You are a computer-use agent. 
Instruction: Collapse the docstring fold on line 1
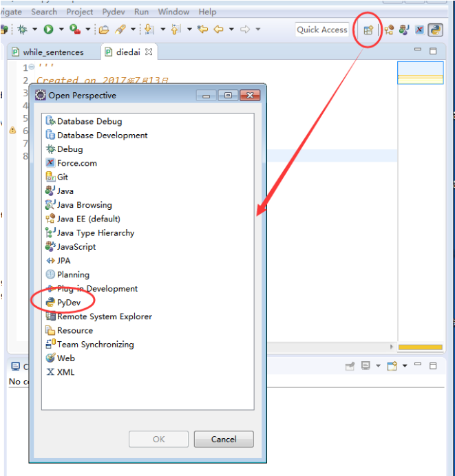(x=32, y=67)
